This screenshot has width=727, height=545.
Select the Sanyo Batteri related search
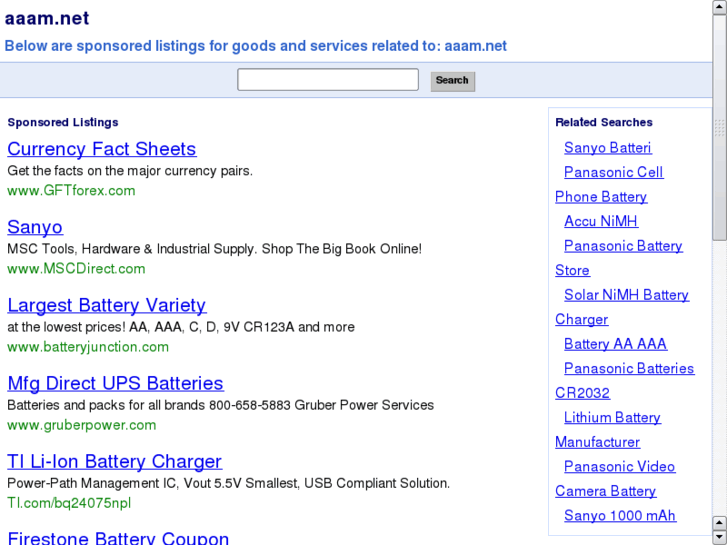pyautogui.click(x=608, y=148)
